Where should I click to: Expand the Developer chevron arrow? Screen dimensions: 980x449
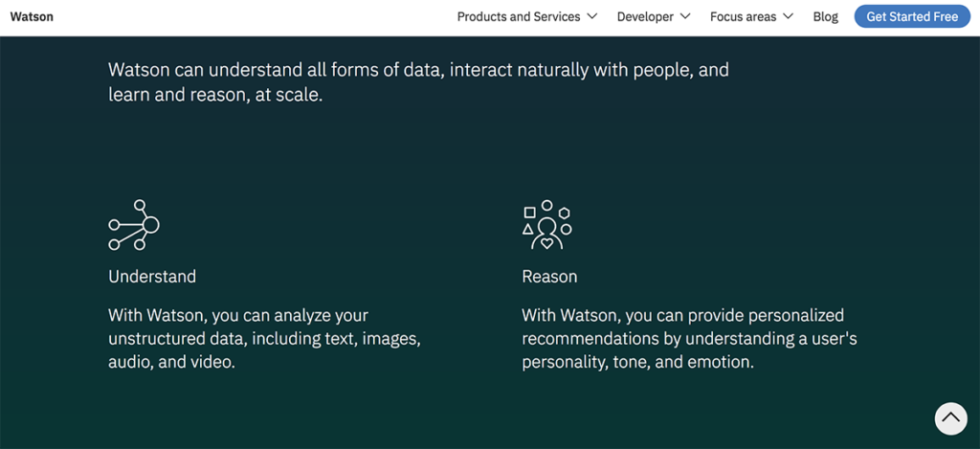(685, 17)
